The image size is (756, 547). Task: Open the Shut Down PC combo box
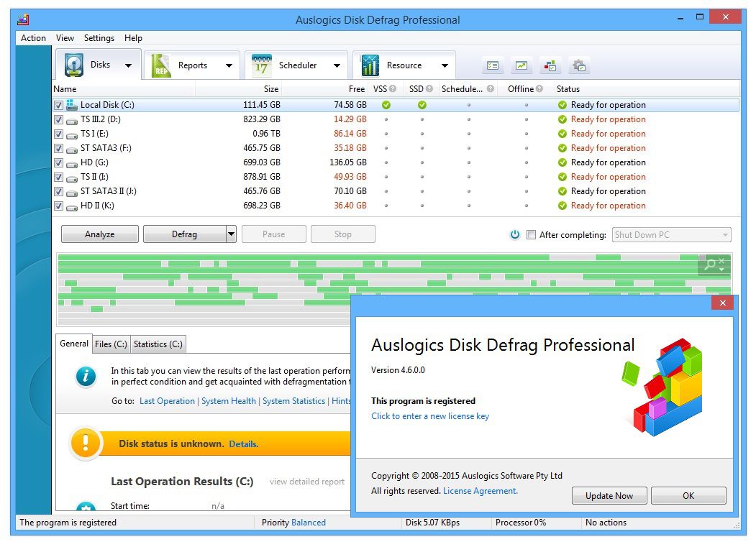672,235
